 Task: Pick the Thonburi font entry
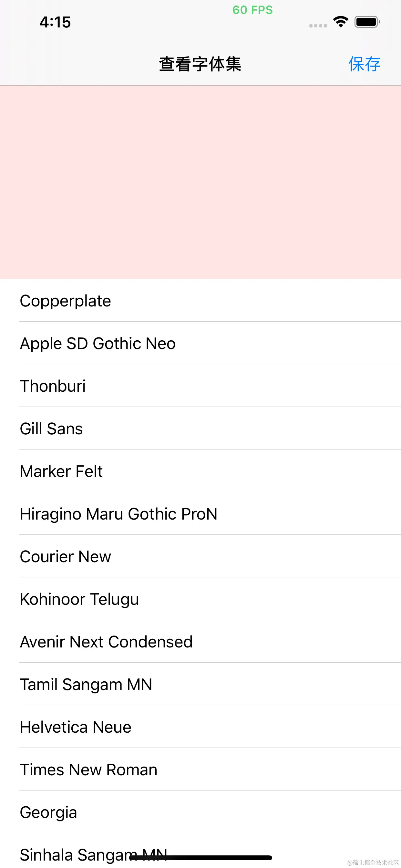pyautogui.click(x=53, y=386)
